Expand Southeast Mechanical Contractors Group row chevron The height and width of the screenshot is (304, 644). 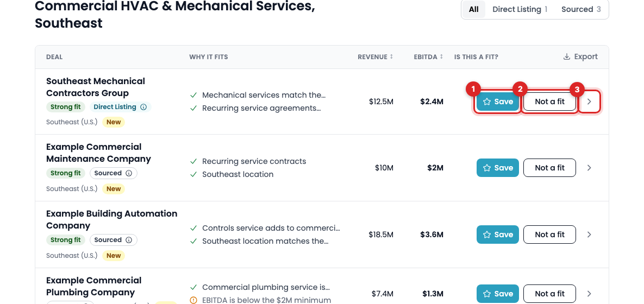pyautogui.click(x=589, y=102)
